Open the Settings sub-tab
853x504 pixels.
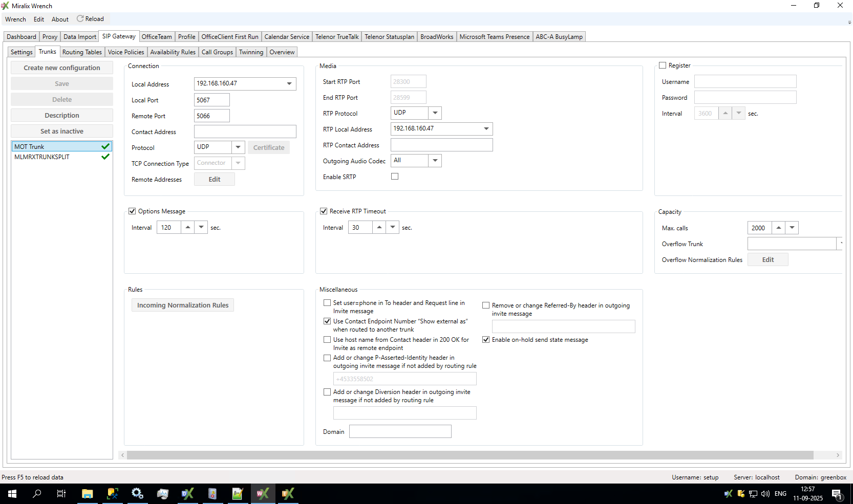[x=22, y=52]
